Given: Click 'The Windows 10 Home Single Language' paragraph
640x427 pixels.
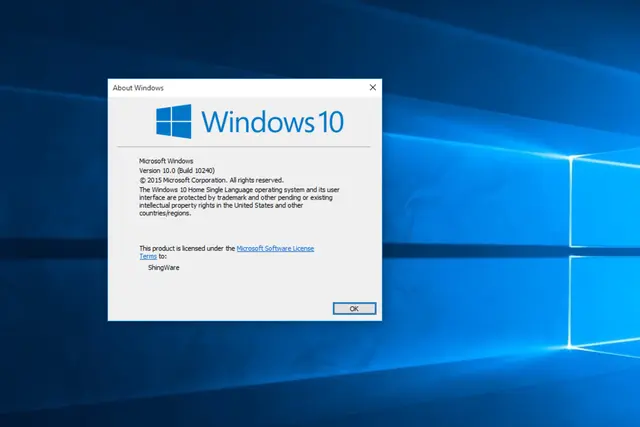Looking at the screenshot, I should [239, 201].
